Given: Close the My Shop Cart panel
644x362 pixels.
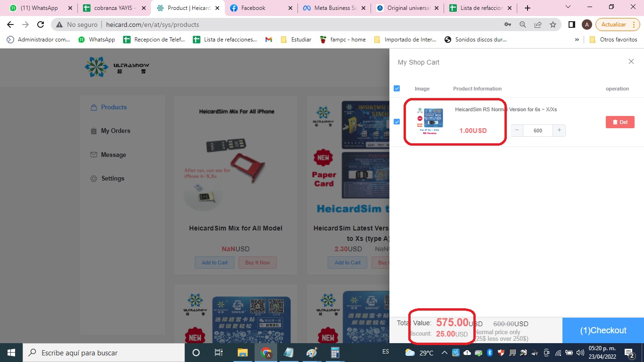Looking at the screenshot, I should tap(631, 62).
